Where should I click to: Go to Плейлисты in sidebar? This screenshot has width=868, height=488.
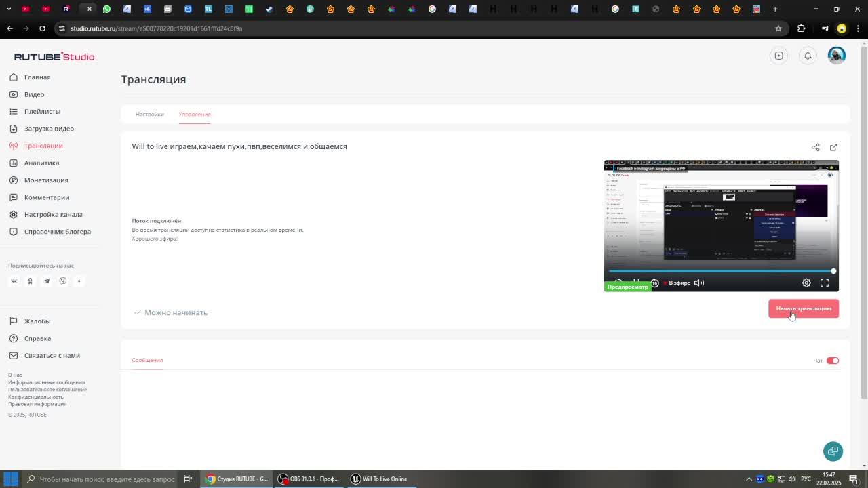[x=35, y=111]
